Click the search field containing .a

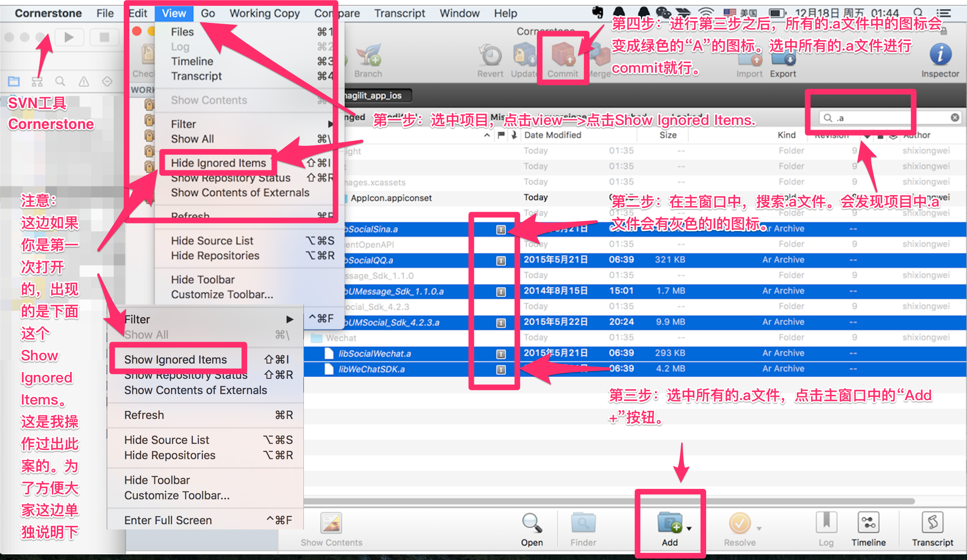(890, 118)
